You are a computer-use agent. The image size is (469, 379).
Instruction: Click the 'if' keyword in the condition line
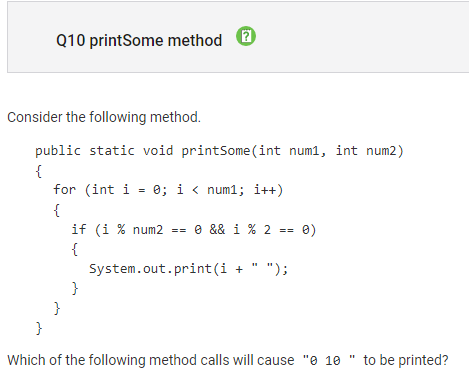click(79, 230)
